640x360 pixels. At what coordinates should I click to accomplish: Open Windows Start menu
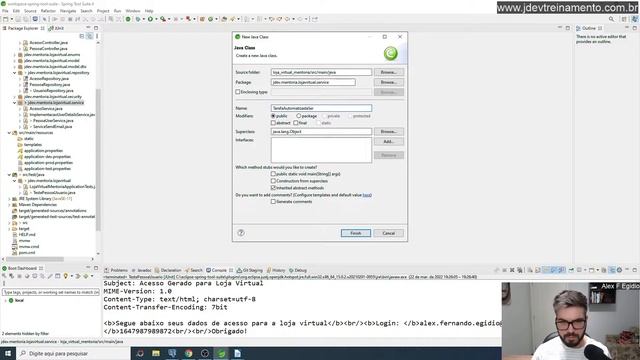(x=8, y=353)
